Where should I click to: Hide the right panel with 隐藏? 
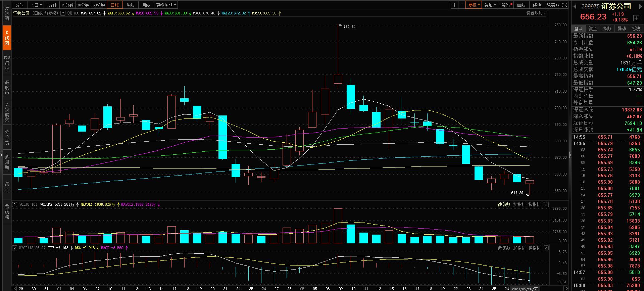click(553, 5)
